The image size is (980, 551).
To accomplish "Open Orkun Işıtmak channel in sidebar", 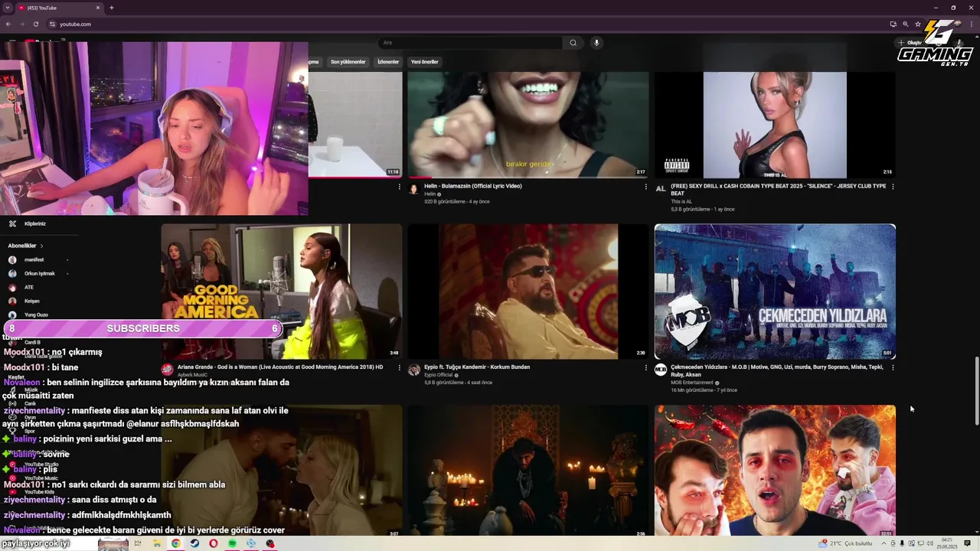I will click(x=39, y=273).
